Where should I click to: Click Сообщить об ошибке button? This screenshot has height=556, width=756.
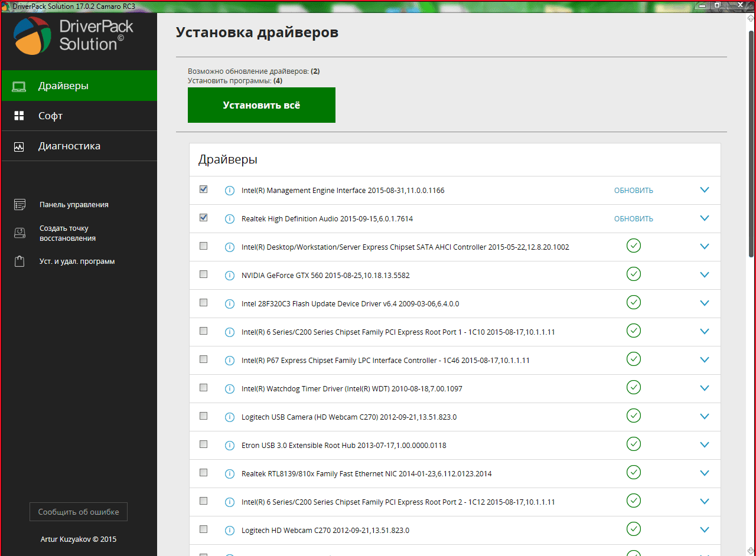(x=79, y=512)
